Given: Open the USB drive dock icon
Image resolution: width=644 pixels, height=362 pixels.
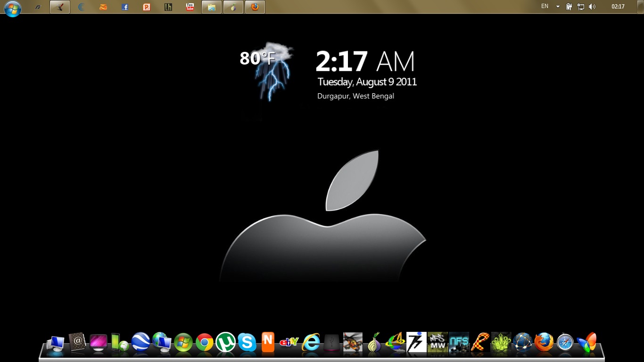Looking at the screenshot, I should (x=332, y=343).
